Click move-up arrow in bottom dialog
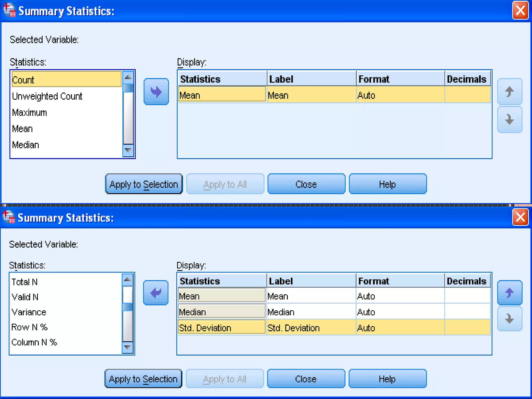This screenshot has height=399, width=532. point(509,293)
